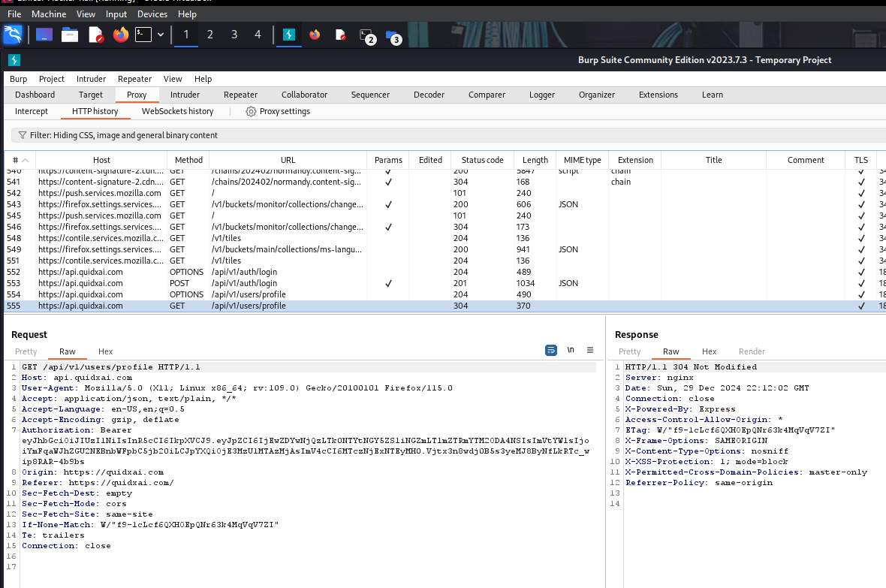Viewport: 886px width, 588px height.
Task: Select the Burp Suite taskbar window icon
Action: (289, 35)
